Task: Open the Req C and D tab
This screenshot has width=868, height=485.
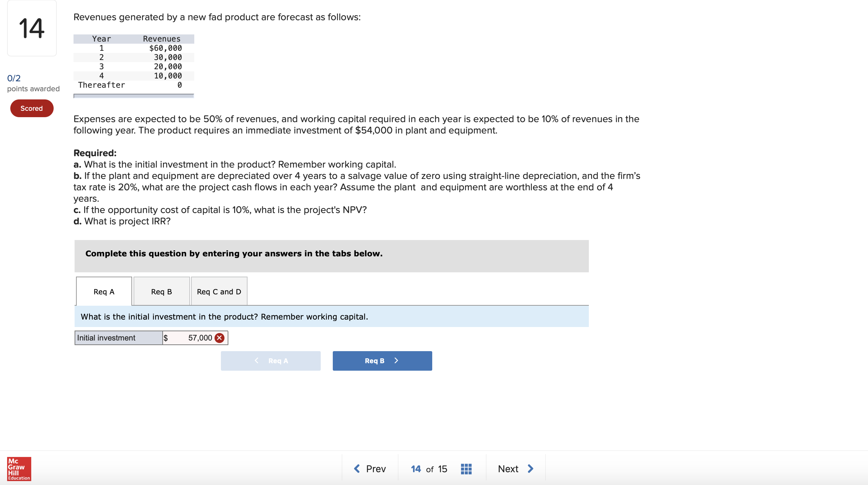Action: (219, 291)
